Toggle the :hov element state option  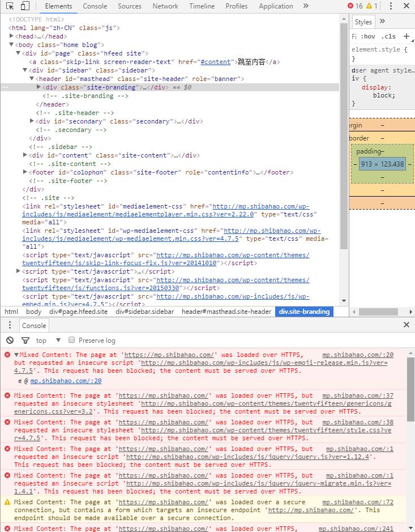pyautogui.click(x=368, y=36)
